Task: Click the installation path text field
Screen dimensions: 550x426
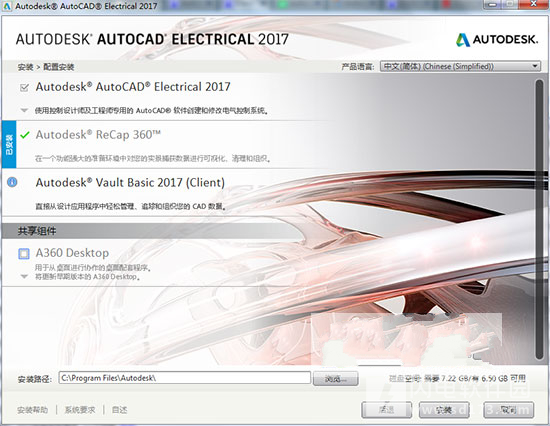Action: point(185,378)
